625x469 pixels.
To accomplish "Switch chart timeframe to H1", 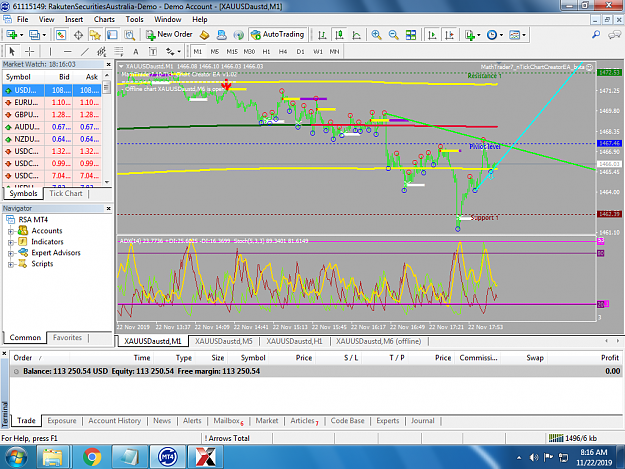I will [x=266, y=51].
